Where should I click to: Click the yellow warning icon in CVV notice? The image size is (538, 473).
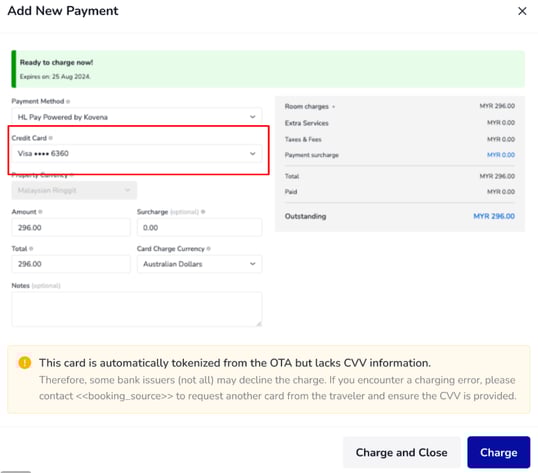point(24,363)
